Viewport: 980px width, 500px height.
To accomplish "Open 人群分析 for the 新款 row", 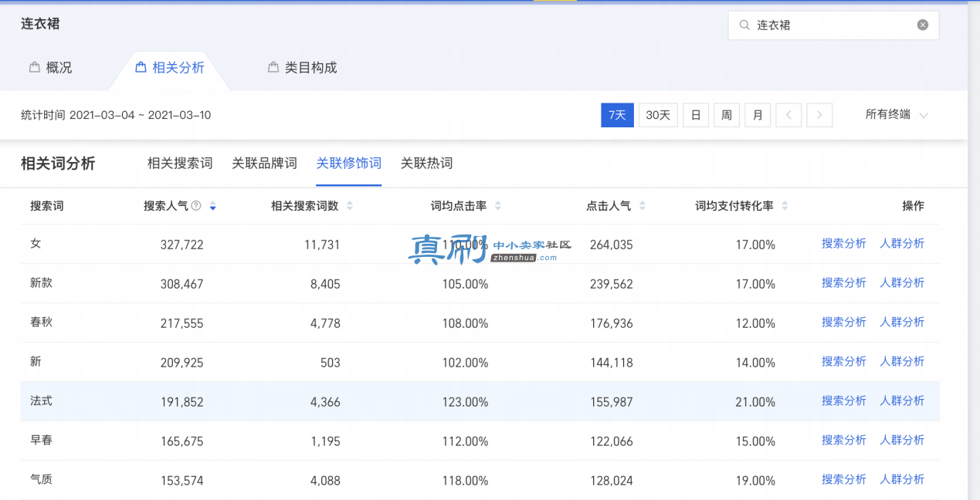I will tap(902, 283).
